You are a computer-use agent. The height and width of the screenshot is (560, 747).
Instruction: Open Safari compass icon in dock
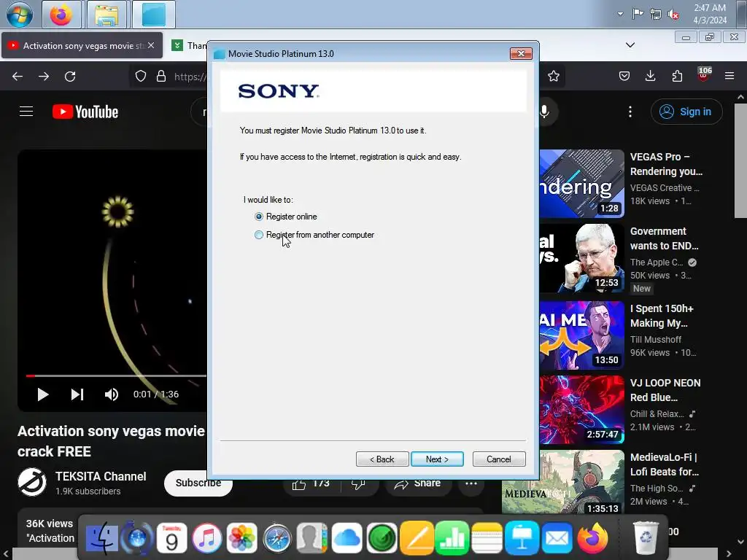(276, 538)
